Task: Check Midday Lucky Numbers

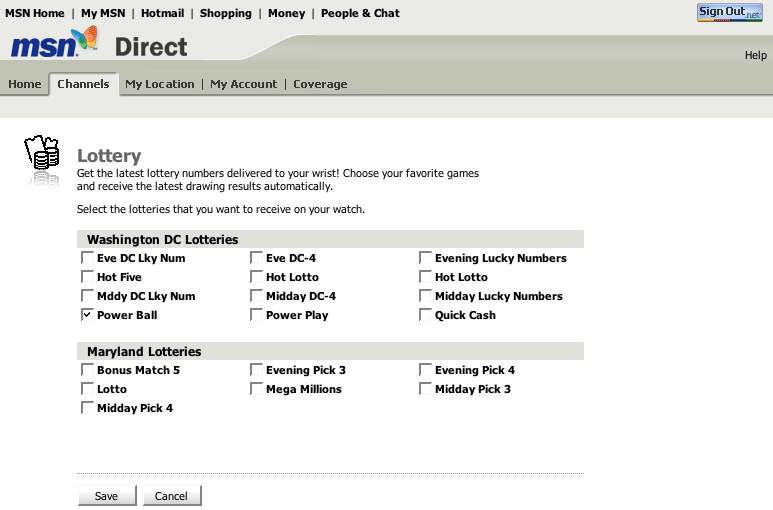Action: tap(425, 296)
